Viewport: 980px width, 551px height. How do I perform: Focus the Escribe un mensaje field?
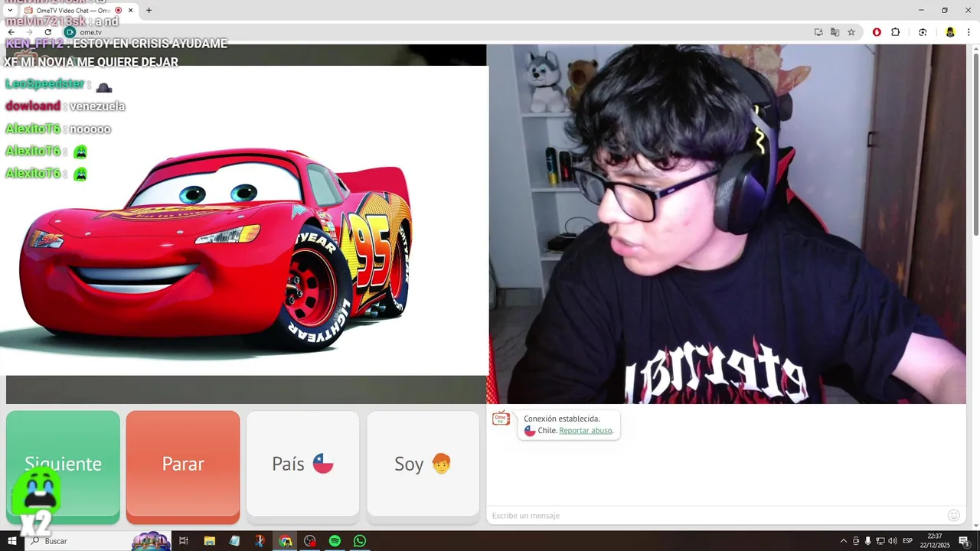[716, 516]
